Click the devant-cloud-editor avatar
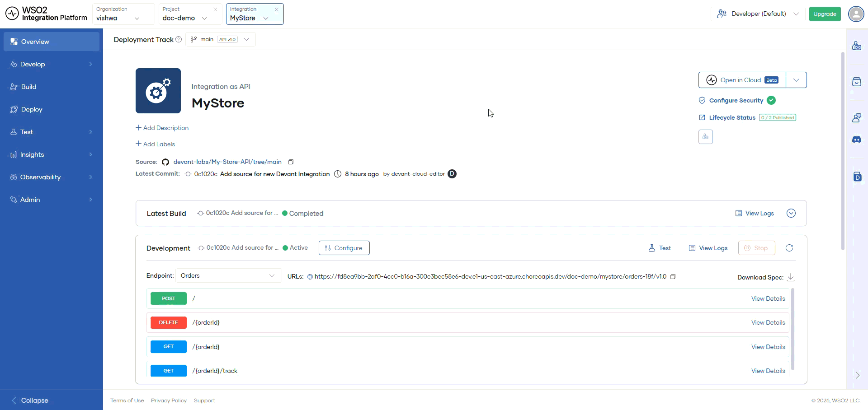 (452, 174)
